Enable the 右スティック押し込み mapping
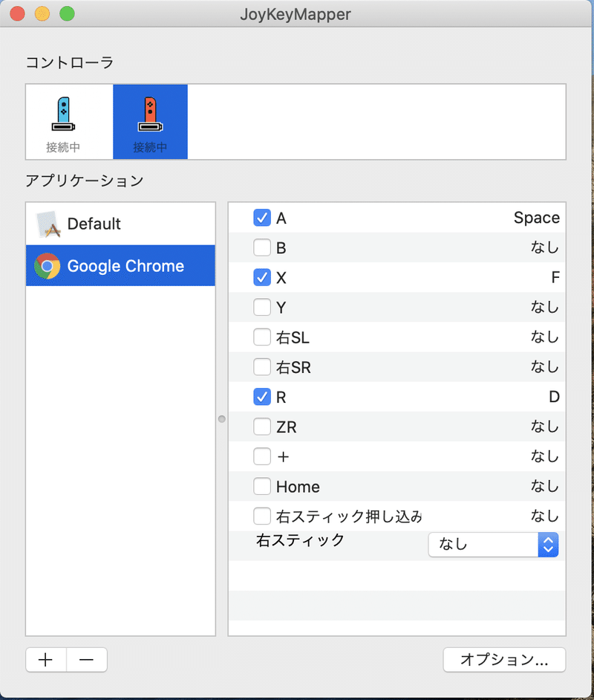This screenshot has height=700, width=594. click(262, 516)
